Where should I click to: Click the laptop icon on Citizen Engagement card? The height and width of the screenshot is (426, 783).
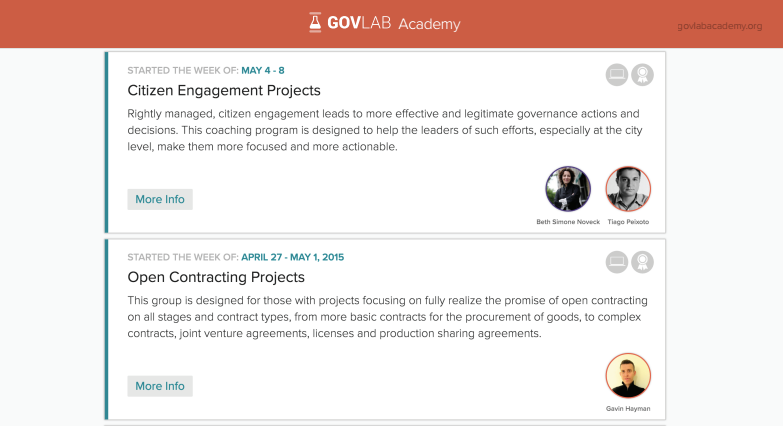pos(617,75)
